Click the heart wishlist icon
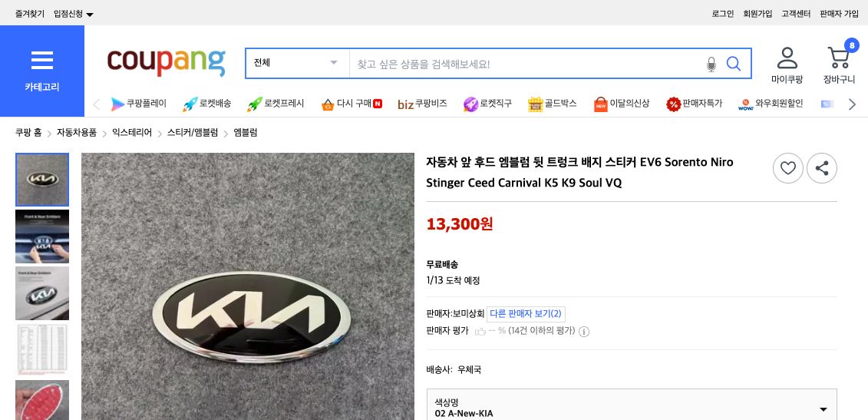Viewport: 868px width, 420px height. (x=787, y=168)
